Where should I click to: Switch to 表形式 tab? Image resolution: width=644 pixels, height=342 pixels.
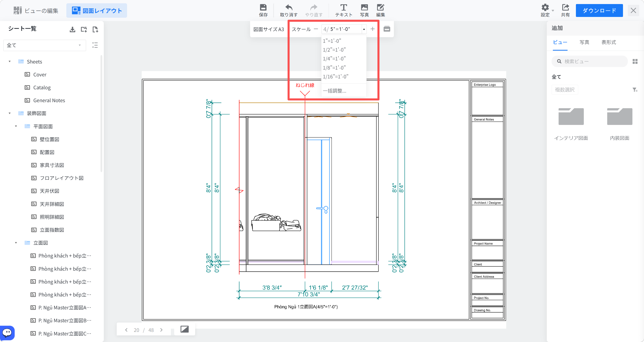pos(609,42)
